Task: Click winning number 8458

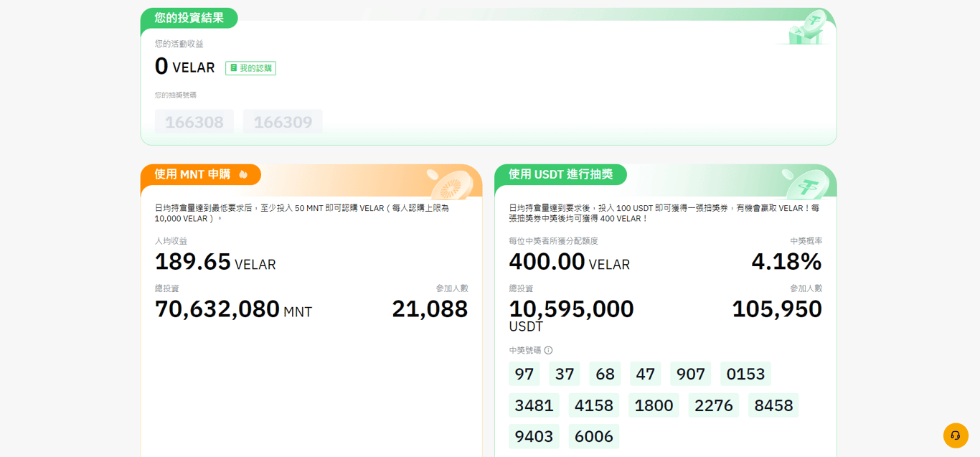Action: [773, 405]
